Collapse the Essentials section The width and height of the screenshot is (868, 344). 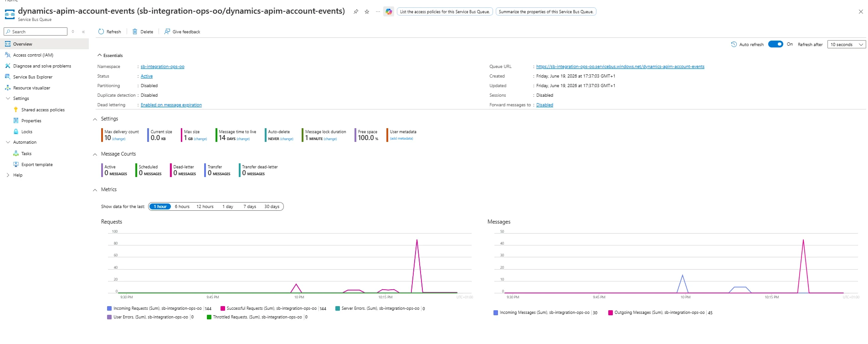(99, 55)
